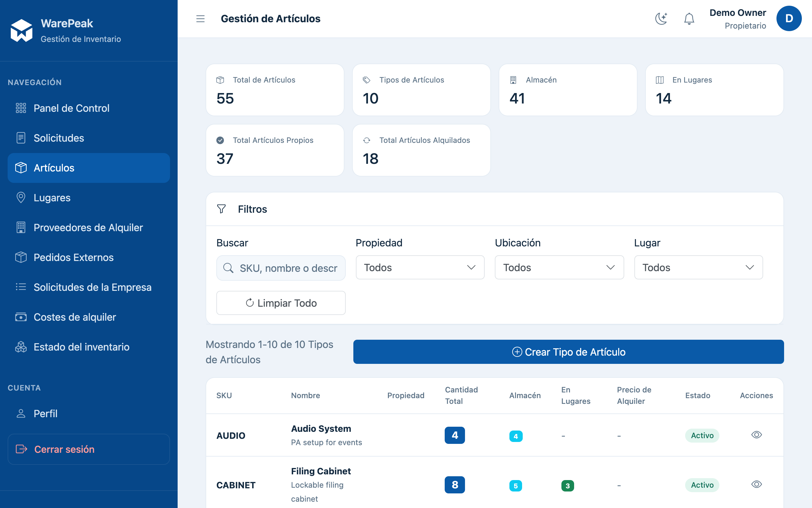Click the Artículos box icon in sidebar

coord(21,168)
